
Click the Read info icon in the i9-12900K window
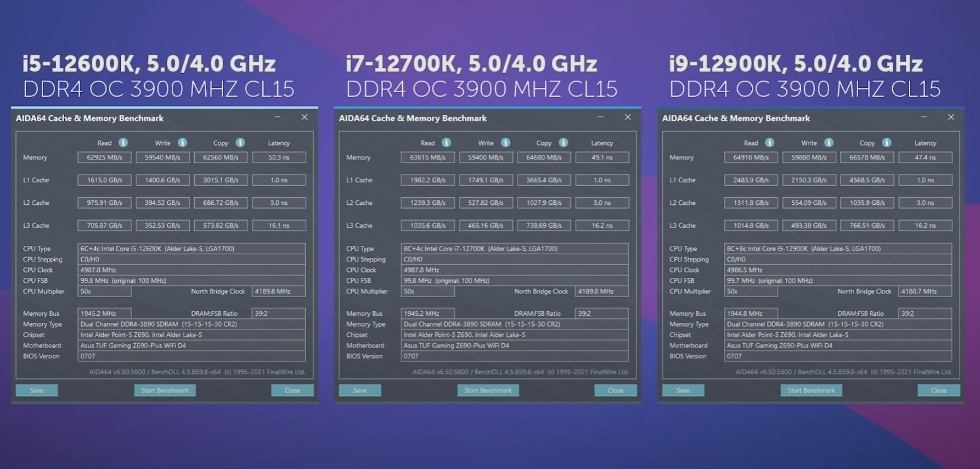click(x=769, y=143)
